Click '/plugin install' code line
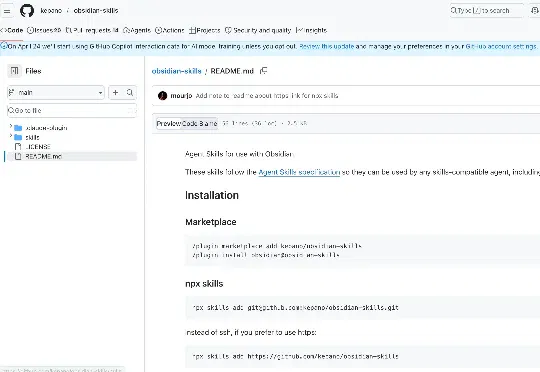Screen dimensions: 540x372 point(266,255)
